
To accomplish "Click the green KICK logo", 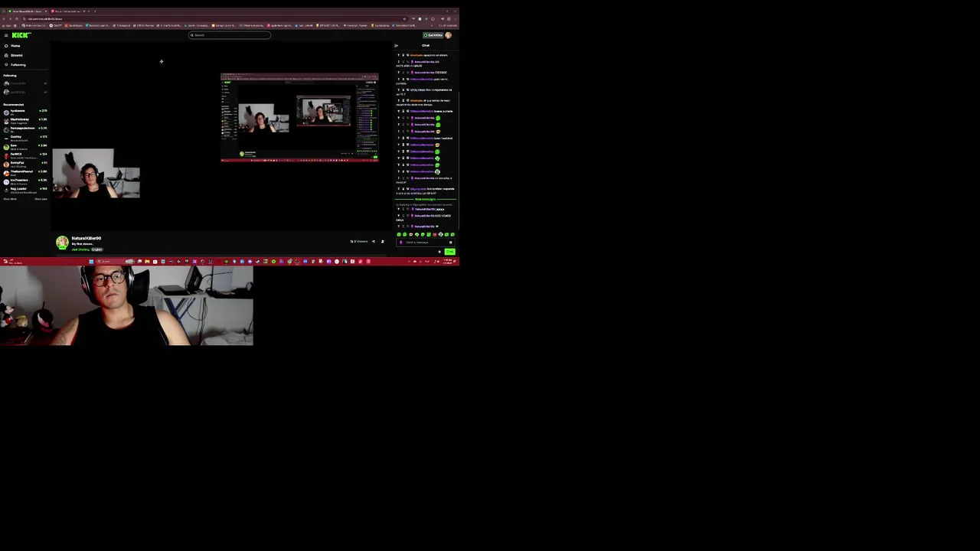I will (21, 35).
